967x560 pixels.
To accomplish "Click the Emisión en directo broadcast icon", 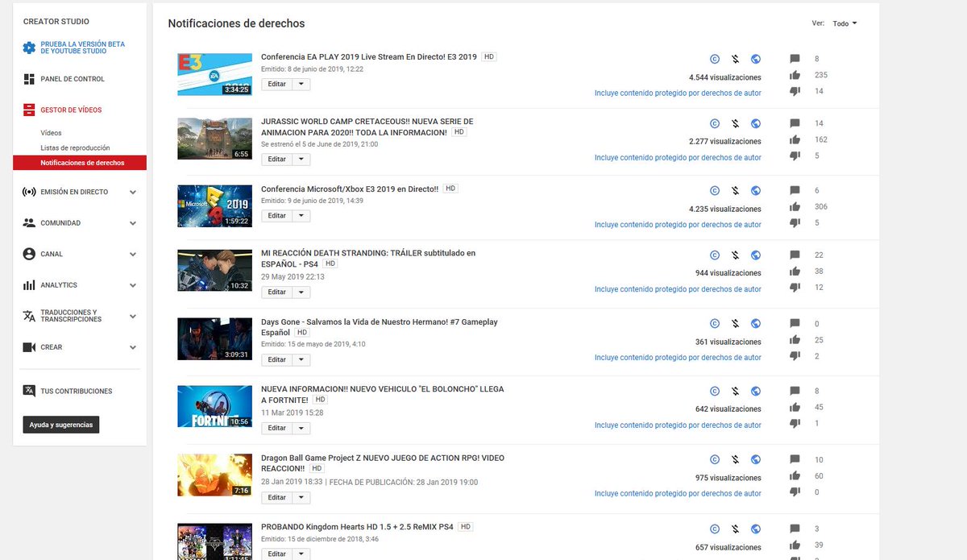I will click(29, 193).
